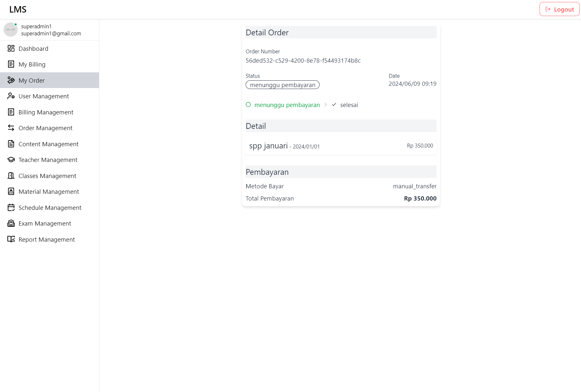Click the Detail section heading
The height and width of the screenshot is (392, 581).
pos(256,126)
